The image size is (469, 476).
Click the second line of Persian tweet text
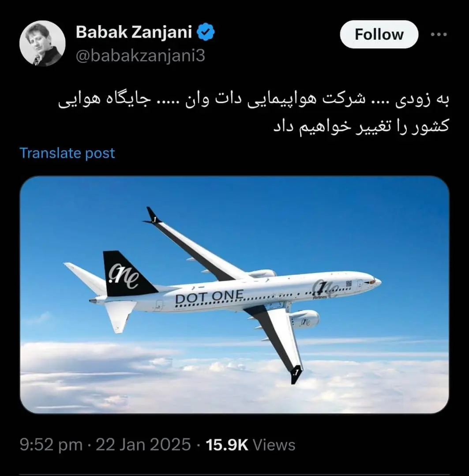[x=361, y=126]
